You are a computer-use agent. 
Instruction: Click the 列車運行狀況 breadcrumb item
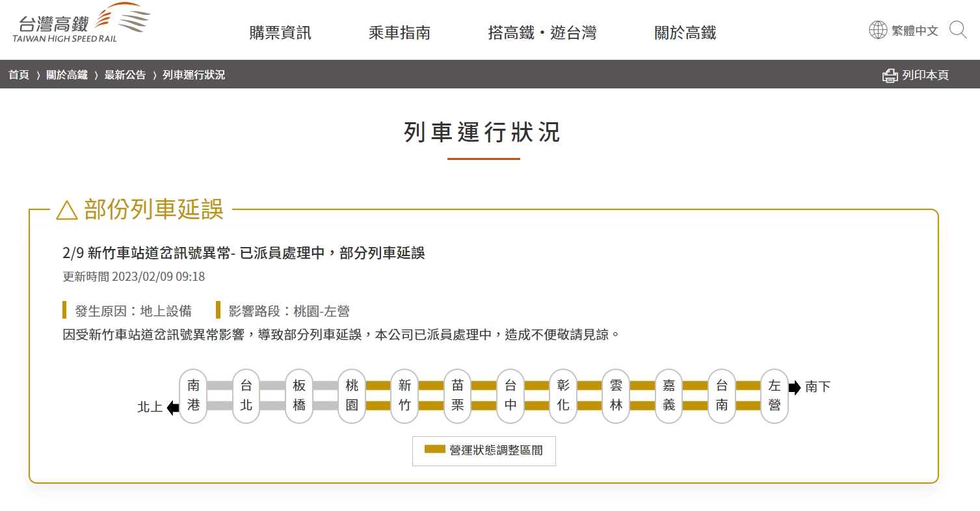[x=194, y=75]
